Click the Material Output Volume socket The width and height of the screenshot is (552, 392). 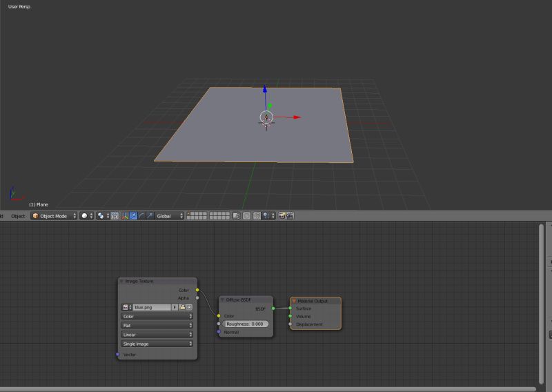290,316
